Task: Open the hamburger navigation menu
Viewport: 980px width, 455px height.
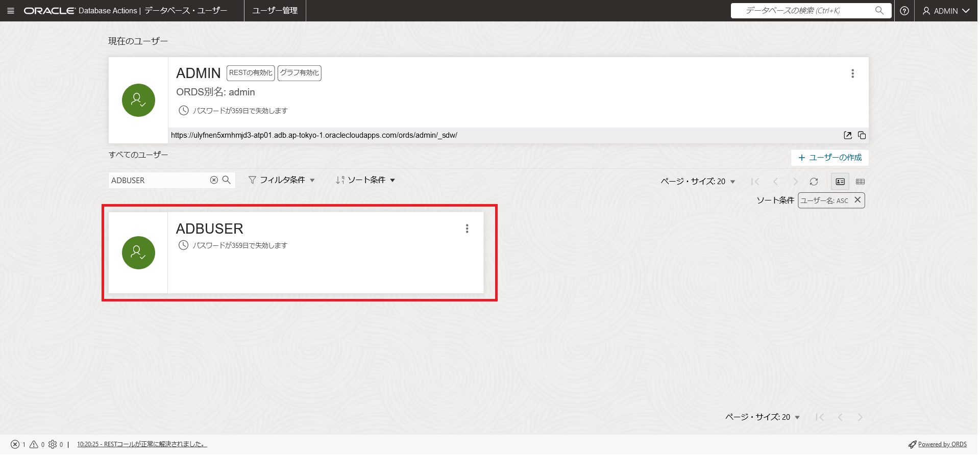Action: 11,11
